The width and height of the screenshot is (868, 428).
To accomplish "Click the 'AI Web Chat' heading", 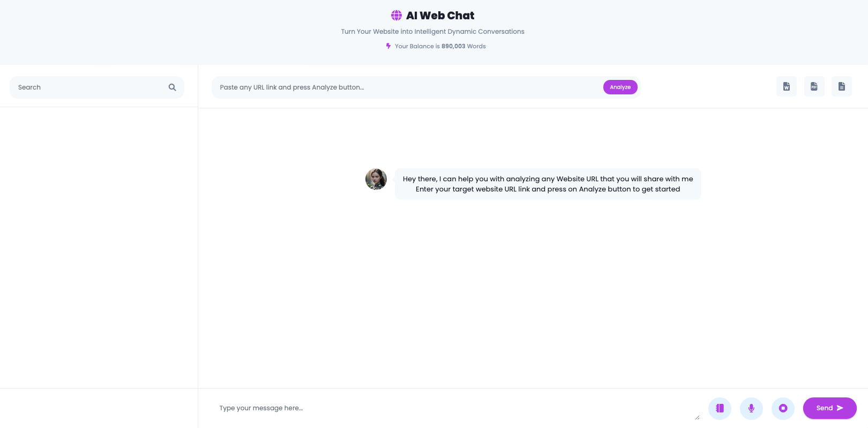I will [x=440, y=16].
